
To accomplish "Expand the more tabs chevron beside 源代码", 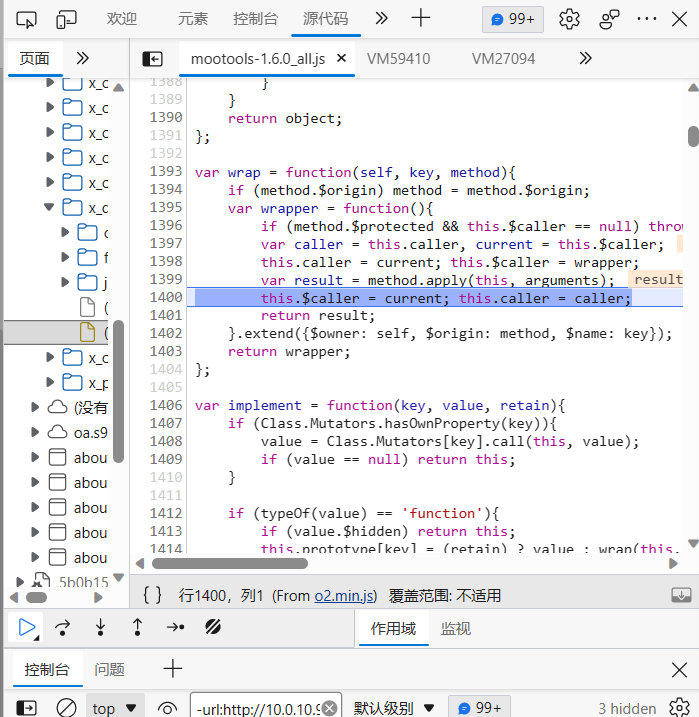I will pyautogui.click(x=381, y=19).
